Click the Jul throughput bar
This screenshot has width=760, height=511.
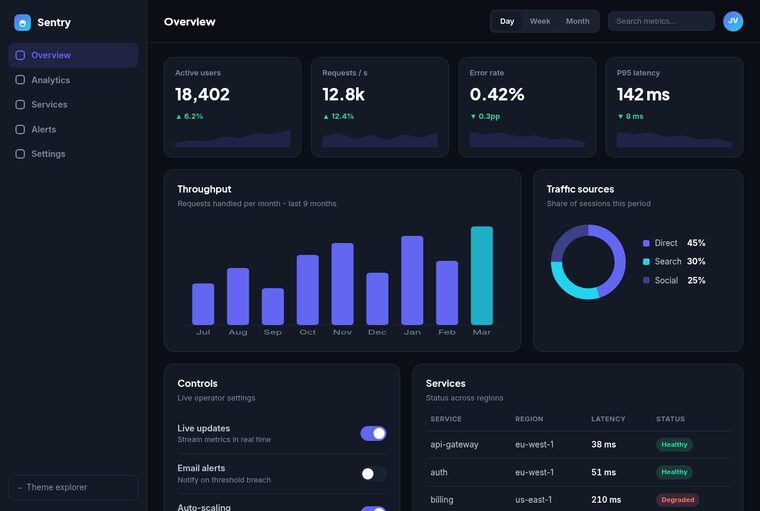(x=203, y=304)
